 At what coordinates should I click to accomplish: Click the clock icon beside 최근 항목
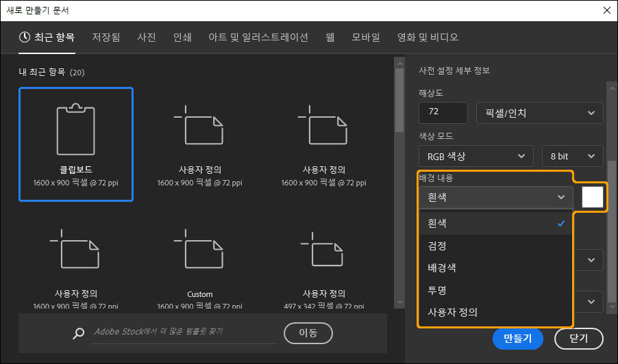coord(25,37)
